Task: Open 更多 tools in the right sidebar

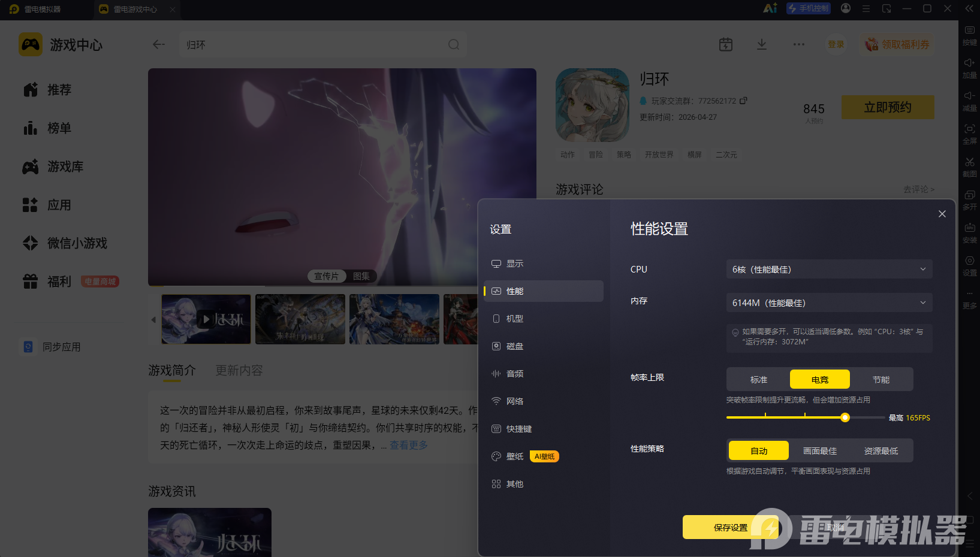Action: tap(969, 298)
